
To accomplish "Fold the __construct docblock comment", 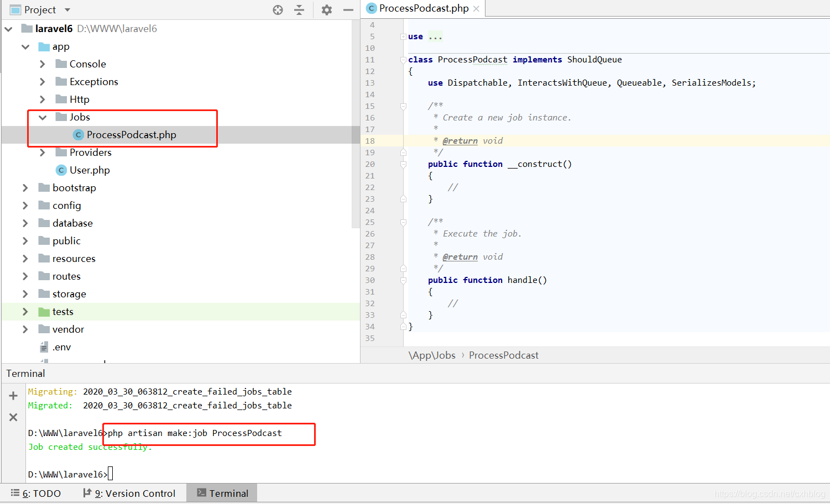I will (403, 106).
